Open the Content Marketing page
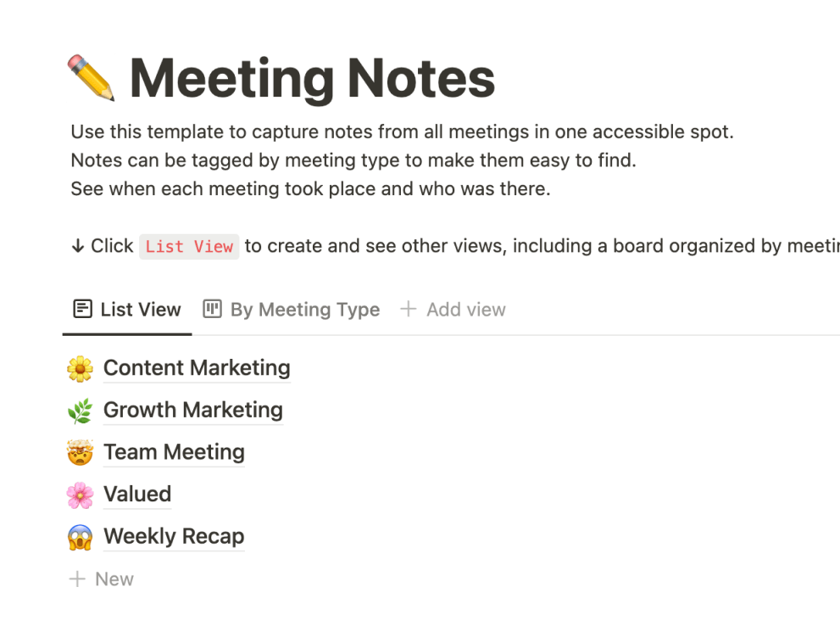The height and width of the screenshot is (643, 840). pos(197,368)
